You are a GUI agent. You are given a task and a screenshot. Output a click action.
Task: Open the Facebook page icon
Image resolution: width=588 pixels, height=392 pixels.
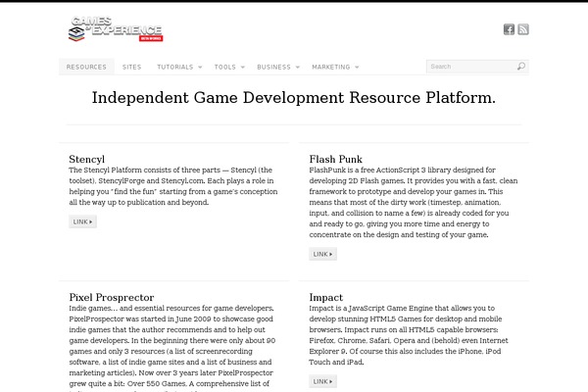509,29
